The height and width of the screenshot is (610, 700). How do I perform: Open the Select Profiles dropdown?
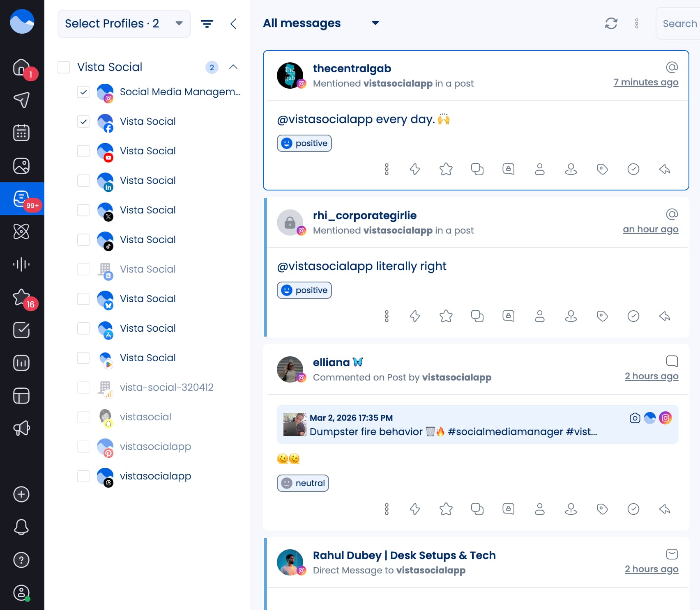[124, 23]
